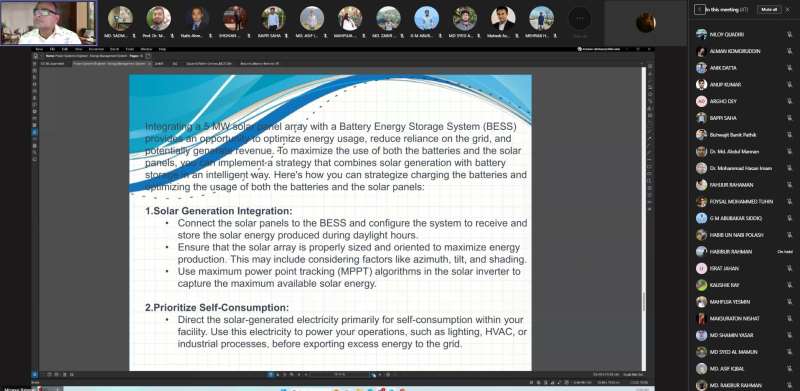Select ARGHO DEY's pink avatar icon
The image size is (800, 391).
pyautogui.click(x=702, y=101)
